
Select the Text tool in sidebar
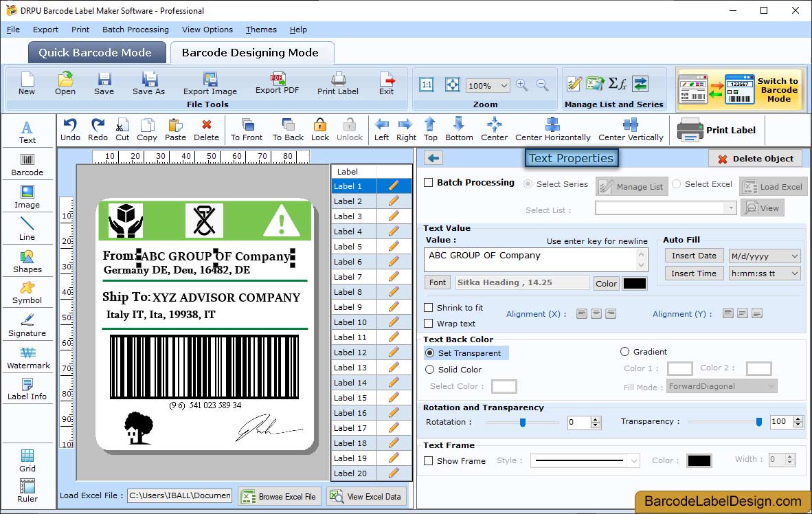coord(27,132)
